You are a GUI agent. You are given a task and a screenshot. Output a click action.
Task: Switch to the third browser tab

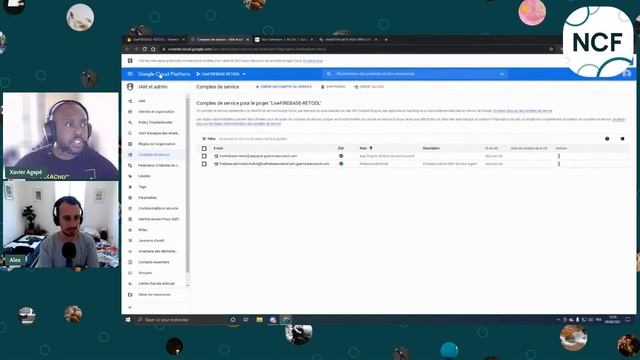tap(284, 40)
